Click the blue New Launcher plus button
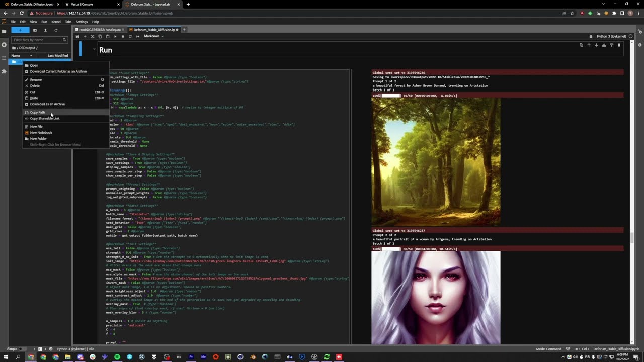This screenshot has width=644, height=362. click(20, 30)
